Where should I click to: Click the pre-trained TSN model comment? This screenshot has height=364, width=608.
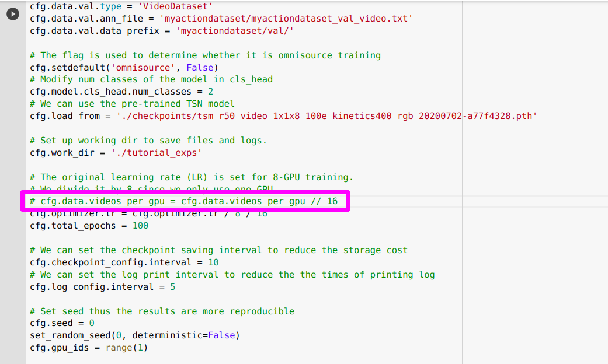[126, 103]
